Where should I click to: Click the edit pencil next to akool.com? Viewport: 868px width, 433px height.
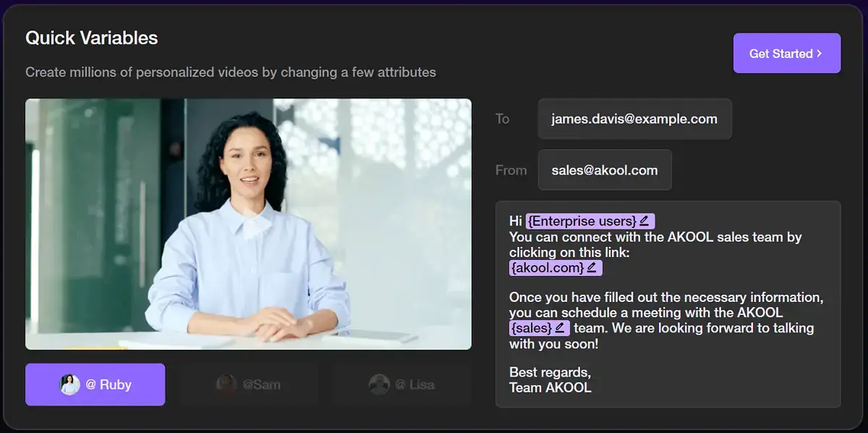pos(592,268)
